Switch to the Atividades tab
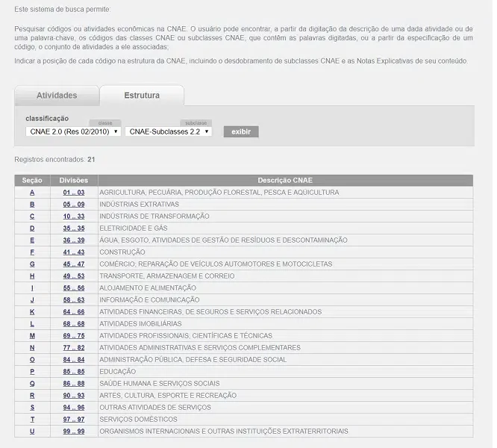497x448 pixels. click(57, 96)
